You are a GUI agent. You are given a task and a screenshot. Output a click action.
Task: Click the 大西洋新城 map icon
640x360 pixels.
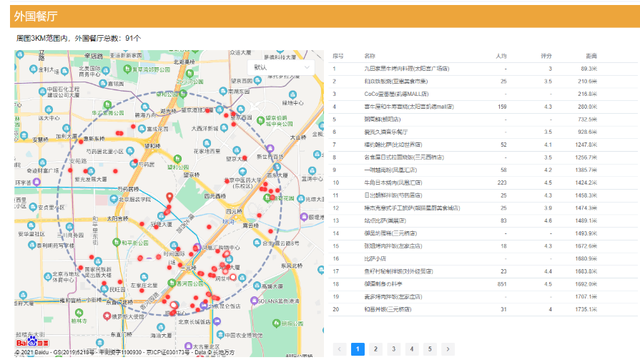click(224, 128)
